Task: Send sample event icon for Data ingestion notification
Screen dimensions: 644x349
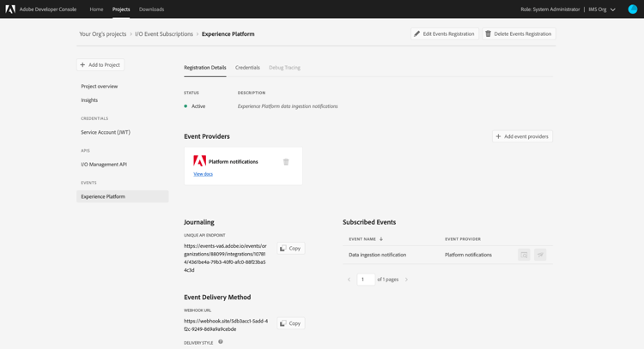Action: coord(540,255)
